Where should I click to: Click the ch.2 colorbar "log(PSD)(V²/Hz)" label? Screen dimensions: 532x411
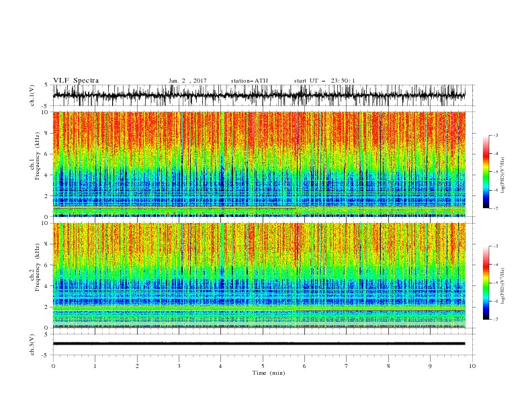502,286
